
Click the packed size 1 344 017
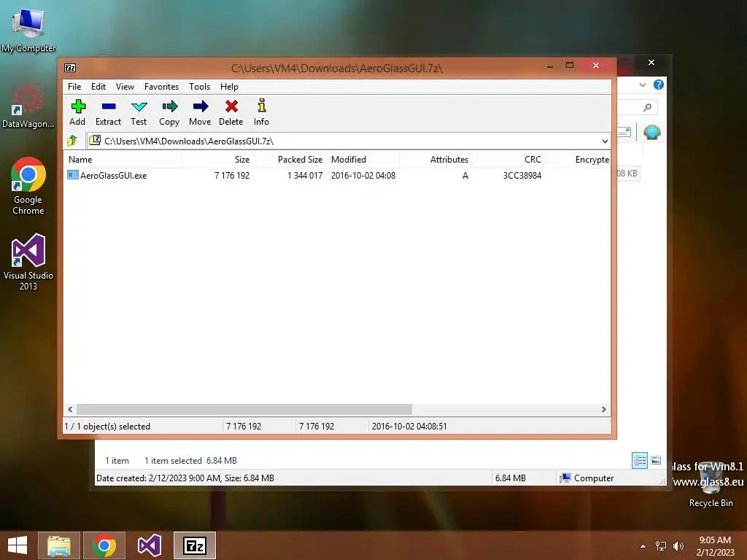pyautogui.click(x=305, y=175)
